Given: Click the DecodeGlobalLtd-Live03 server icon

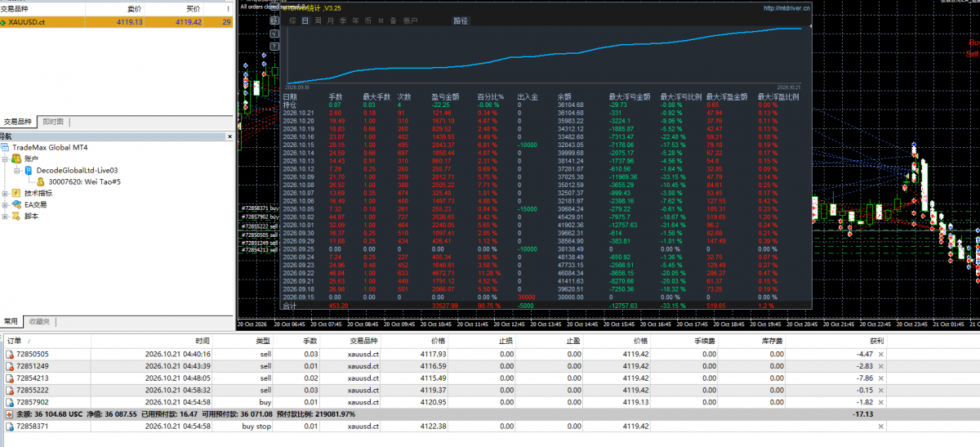Looking at the screenshot, I should tap(28, 170).
